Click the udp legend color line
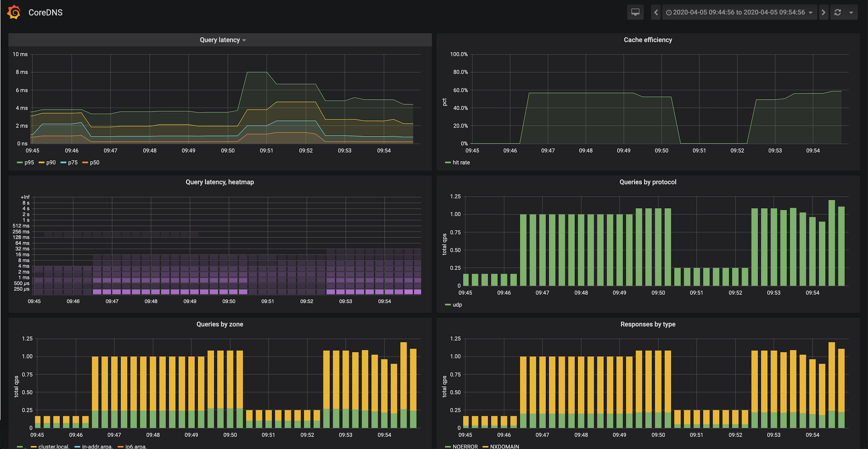868x449 pixels. [448, 305]
